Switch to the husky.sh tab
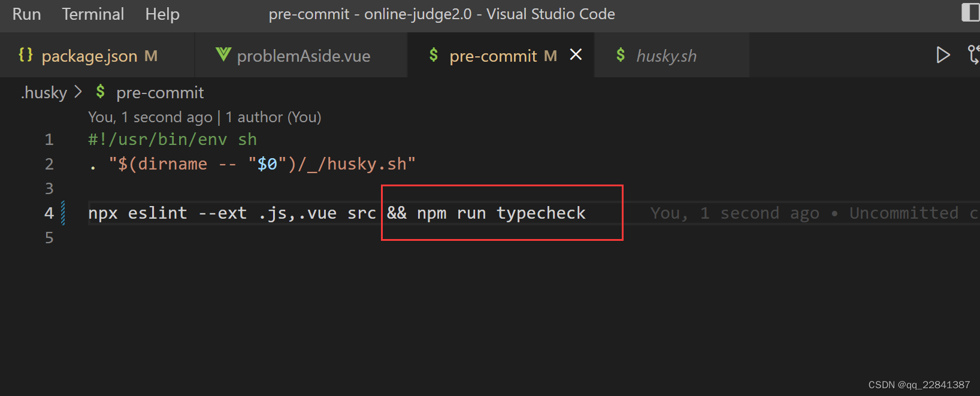 (666, 56)
